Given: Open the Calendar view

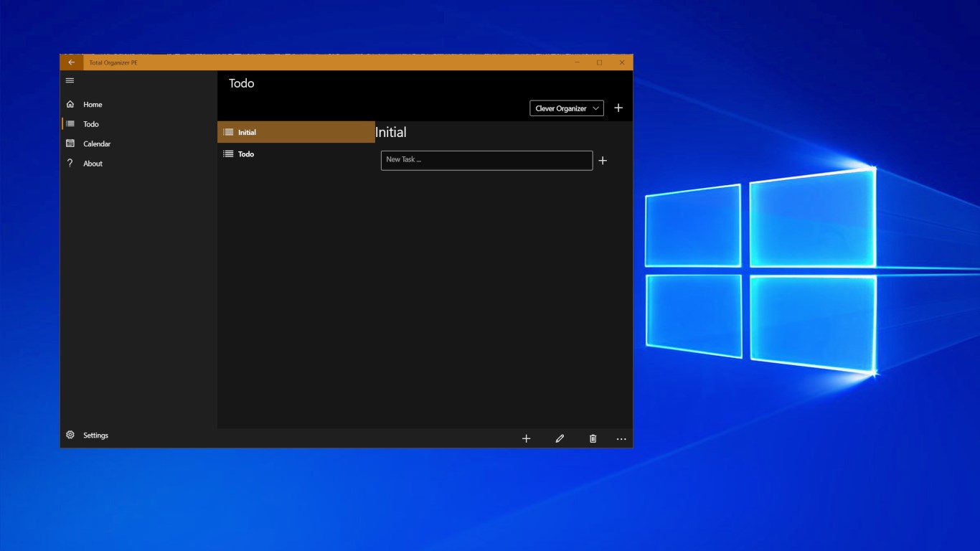Looking at the screenshot, I should tap(138, 143).
